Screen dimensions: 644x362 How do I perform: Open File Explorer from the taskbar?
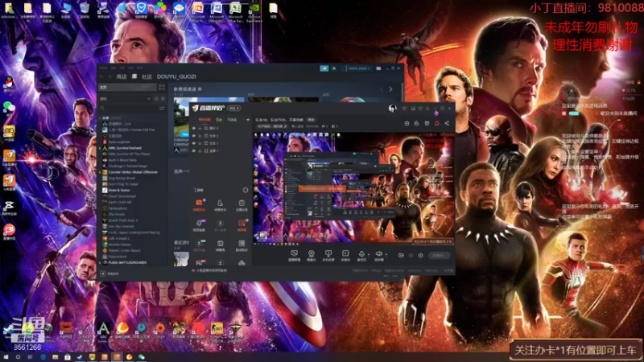coord(55,357)
